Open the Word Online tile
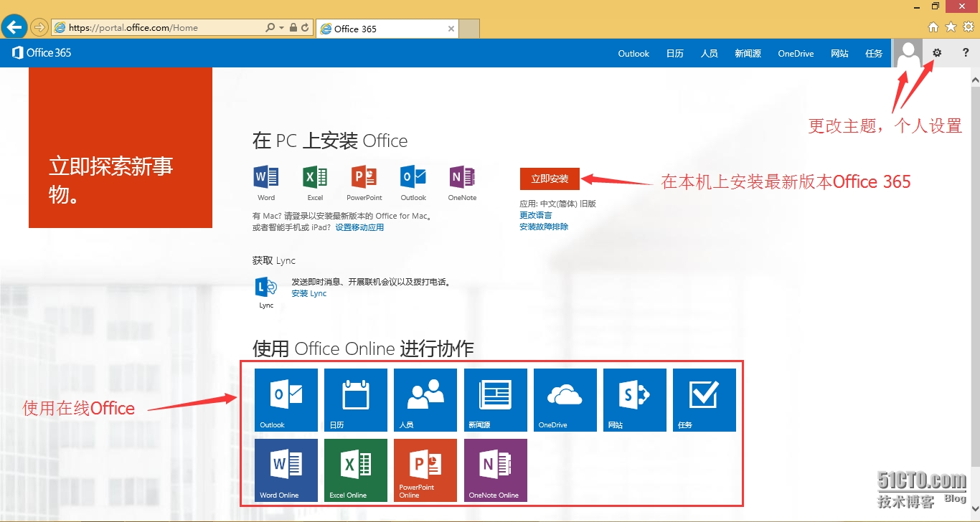Viewport: 980px width, 522px height. 286,470
